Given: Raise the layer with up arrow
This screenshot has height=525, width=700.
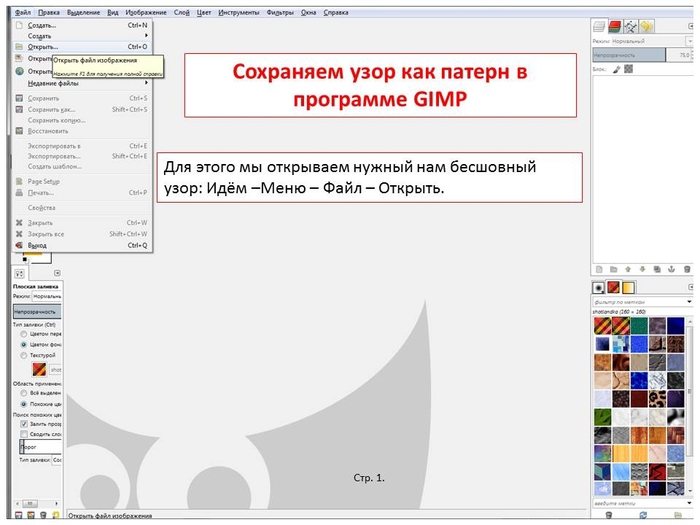Looking at the screenshot, I should [628, 269].
